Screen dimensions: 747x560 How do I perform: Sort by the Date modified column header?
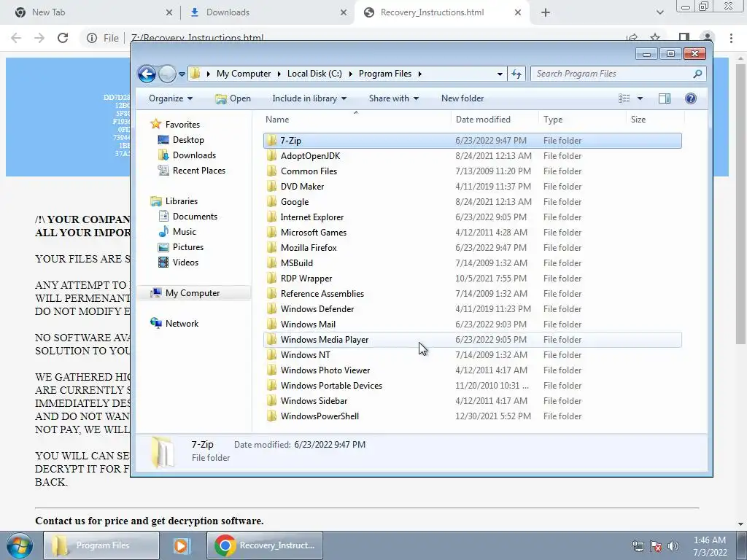click(x=495, y=119)
